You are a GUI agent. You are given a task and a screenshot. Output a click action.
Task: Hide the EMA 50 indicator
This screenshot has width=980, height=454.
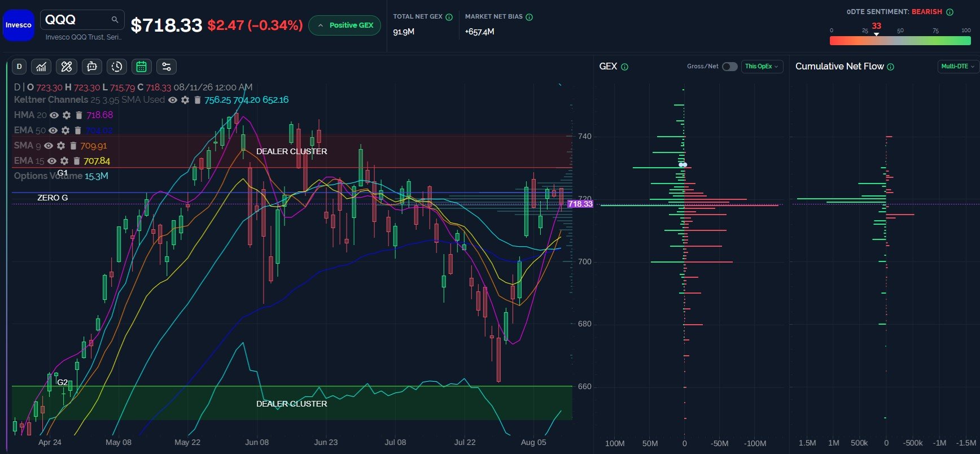pyautogui.click(x=53, y=130)
